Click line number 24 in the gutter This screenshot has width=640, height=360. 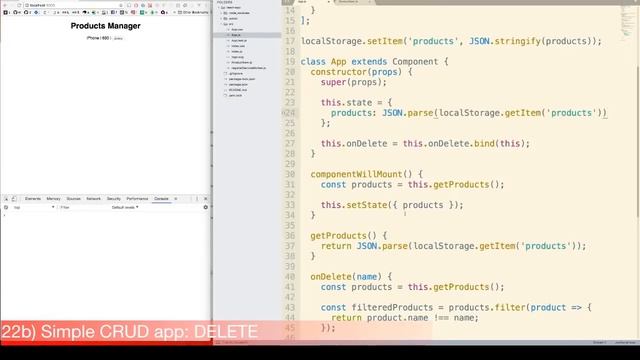(289, 113)
